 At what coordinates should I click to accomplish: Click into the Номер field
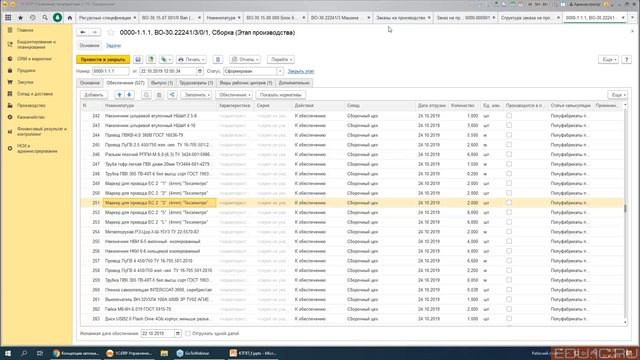point(110,71)
